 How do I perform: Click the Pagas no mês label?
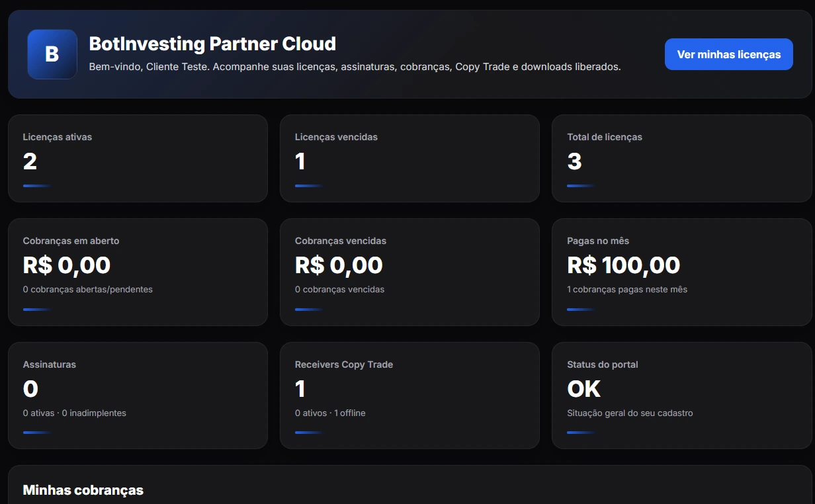(598, 241)
